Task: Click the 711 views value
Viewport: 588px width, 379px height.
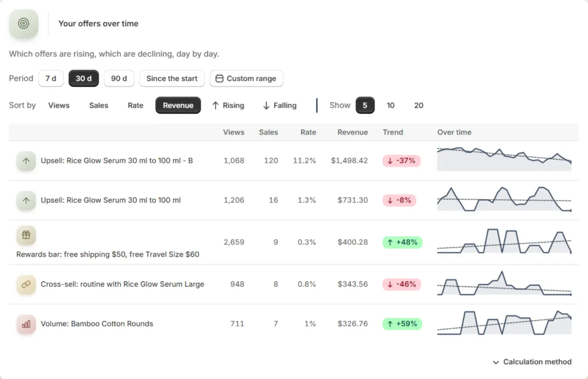Action: pyautogui.click(x=237, y=324)
